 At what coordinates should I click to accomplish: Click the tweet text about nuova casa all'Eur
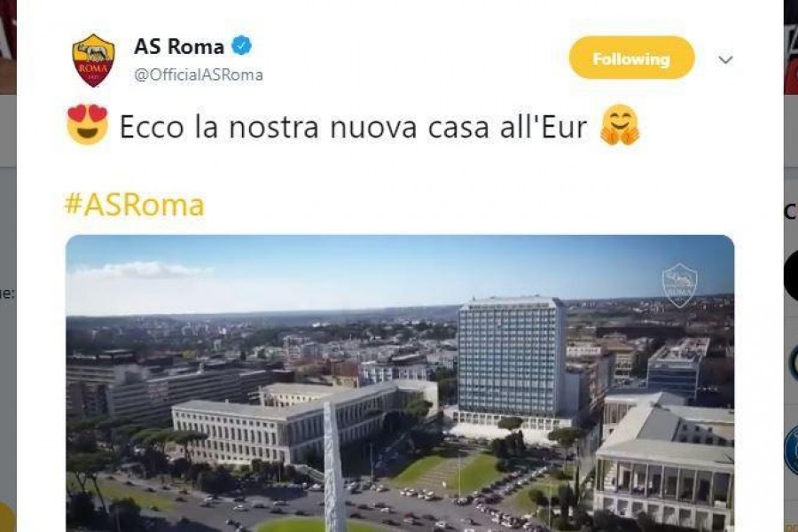tap(353, 127)
